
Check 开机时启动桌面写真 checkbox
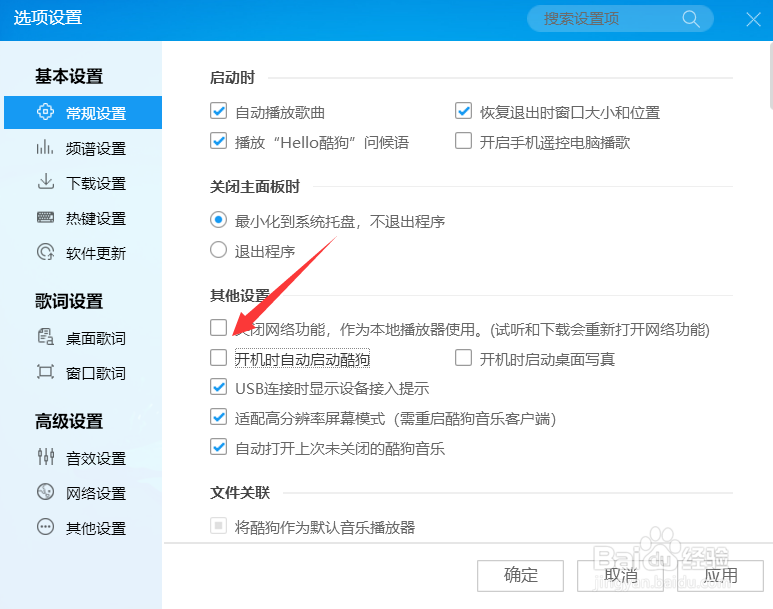click(x=463, y=358)
